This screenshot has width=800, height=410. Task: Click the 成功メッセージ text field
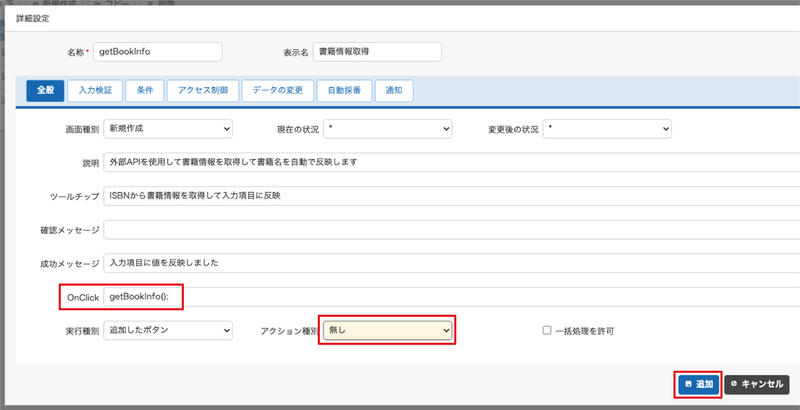pyautogui.click(x=452, y=263)
